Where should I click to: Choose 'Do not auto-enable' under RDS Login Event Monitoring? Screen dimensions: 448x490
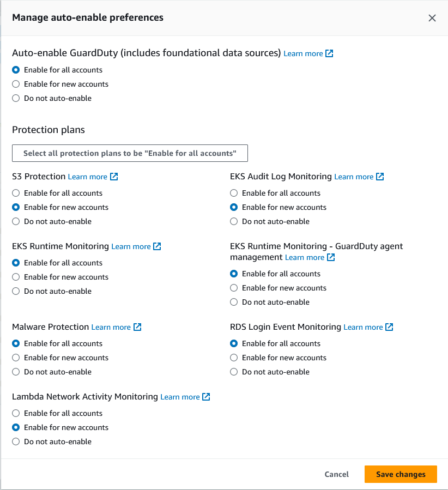[x=234, y=372]
